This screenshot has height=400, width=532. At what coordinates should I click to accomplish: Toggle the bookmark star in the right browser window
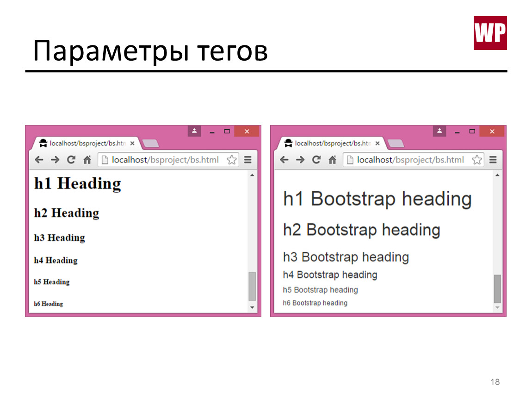tap(477, 160)
